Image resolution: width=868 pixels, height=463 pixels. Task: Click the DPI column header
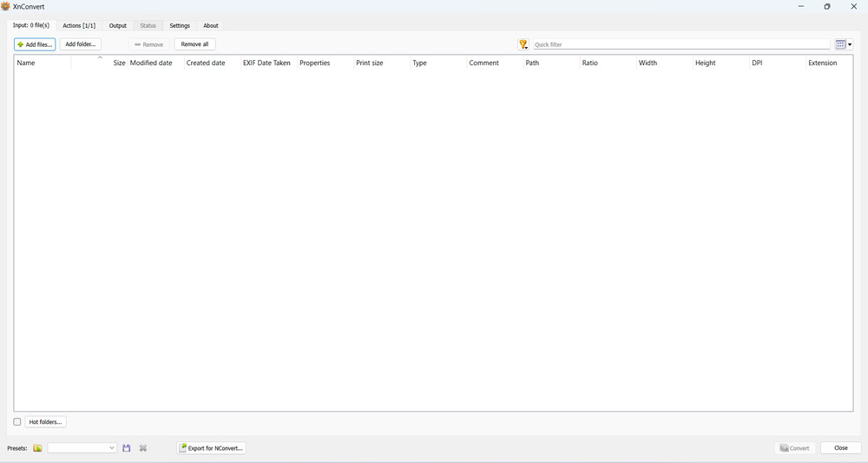point(778,63)
